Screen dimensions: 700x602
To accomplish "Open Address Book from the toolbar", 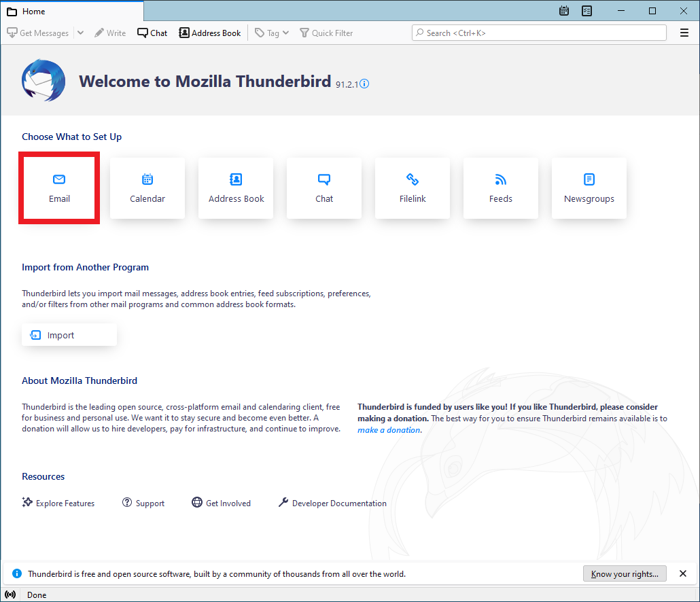I will click(x=210, y=33).
